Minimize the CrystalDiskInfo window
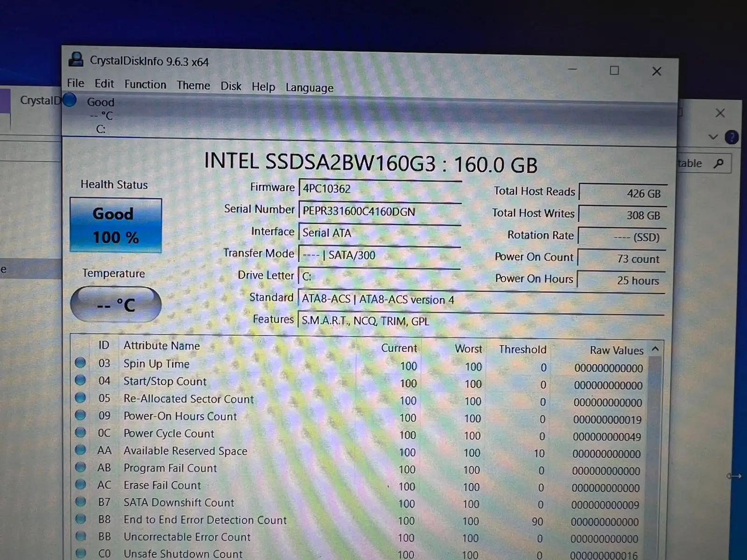Image resolution: width=747 pixels, height=560 pixels. click(572, 69)
